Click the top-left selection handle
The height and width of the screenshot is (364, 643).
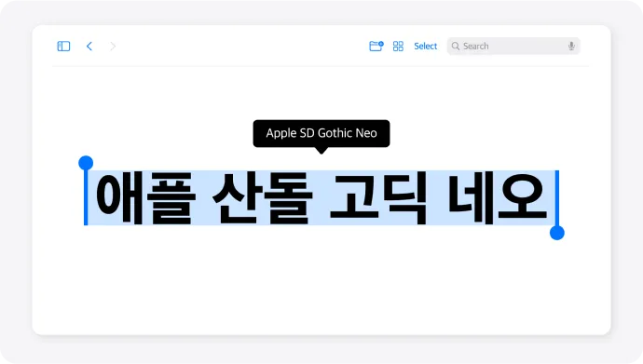tap(86, 163)
